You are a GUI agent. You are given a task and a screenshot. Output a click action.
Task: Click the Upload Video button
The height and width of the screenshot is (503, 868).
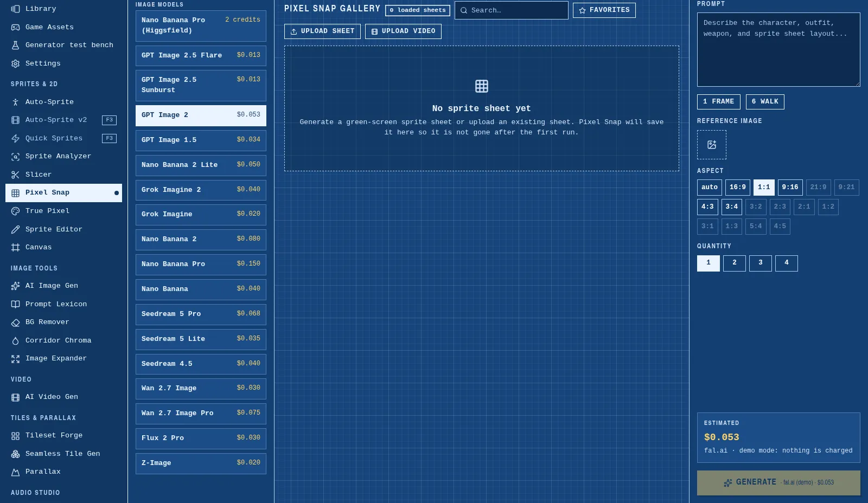click(x=403, y=31)
